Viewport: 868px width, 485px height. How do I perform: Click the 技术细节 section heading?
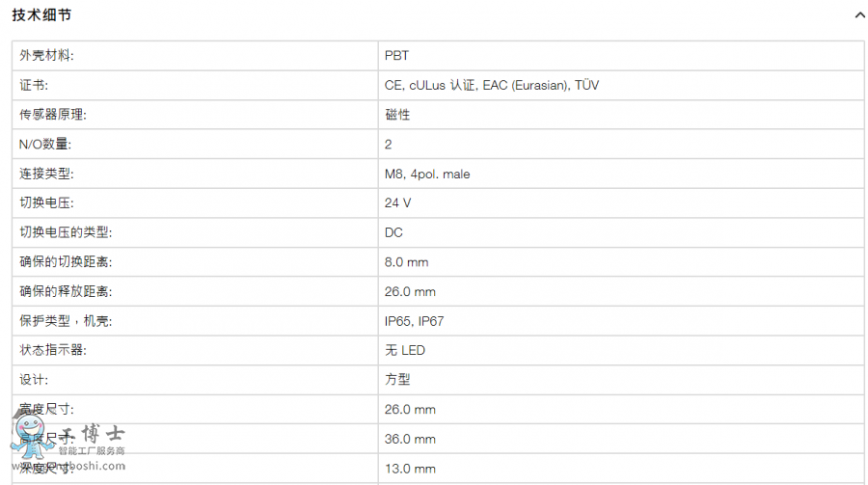coord(41,15)
